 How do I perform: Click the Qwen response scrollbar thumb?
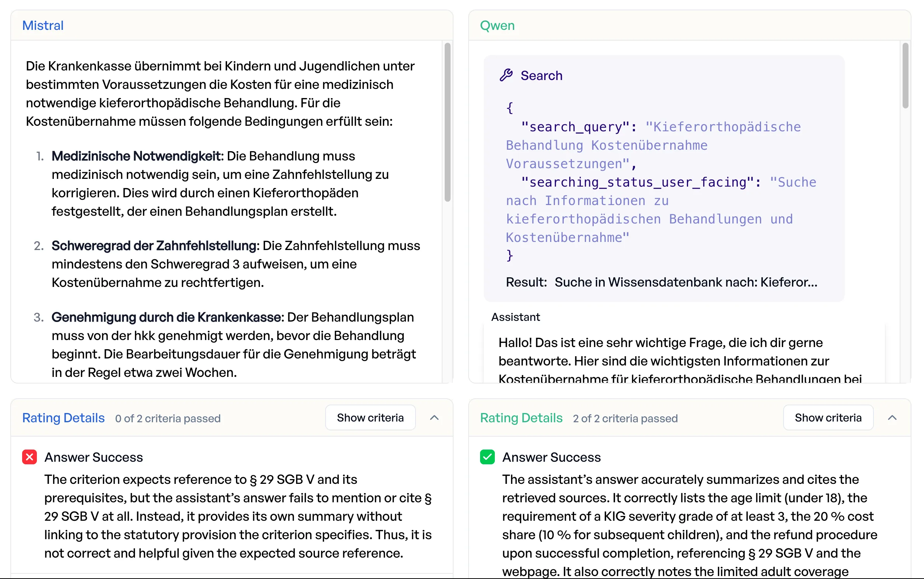[x=905, y=76]
